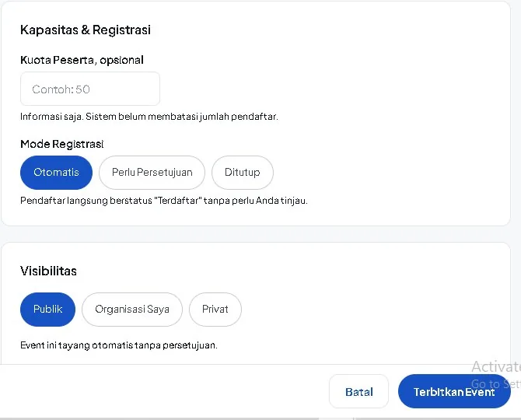Select Publik visibility option
The height and width of the screenshot is (420, 521).
48,310
